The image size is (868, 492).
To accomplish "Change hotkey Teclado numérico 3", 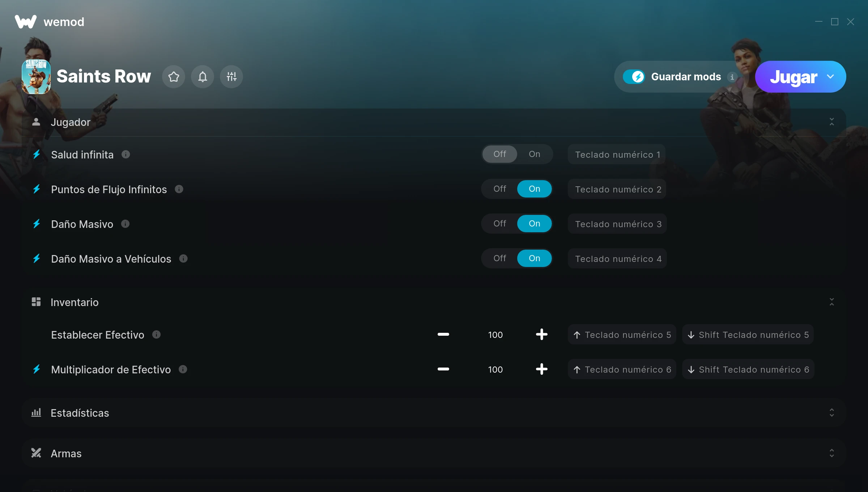I will (617, 224).
